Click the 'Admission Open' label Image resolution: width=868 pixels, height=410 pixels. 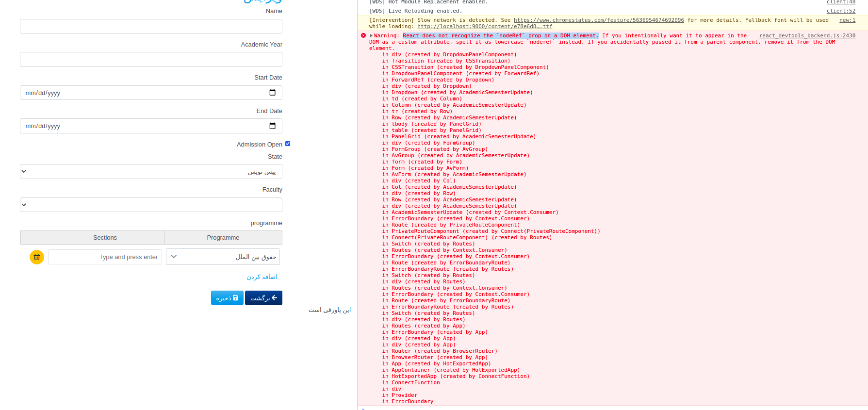(260, 145)
